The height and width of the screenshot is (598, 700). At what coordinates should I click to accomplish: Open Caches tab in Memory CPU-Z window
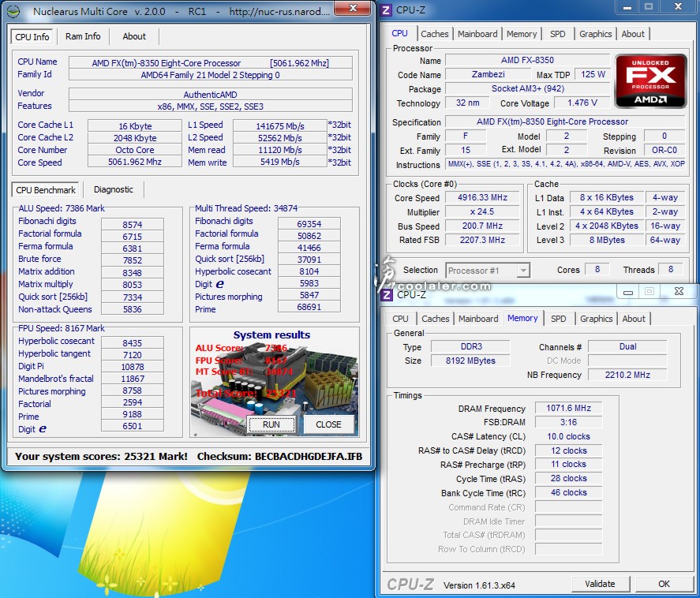436,319
